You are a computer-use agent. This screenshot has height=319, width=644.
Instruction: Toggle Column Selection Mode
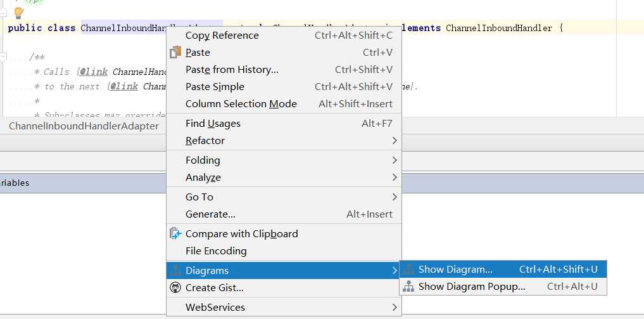pyautogui.click(x=241, y=104)
